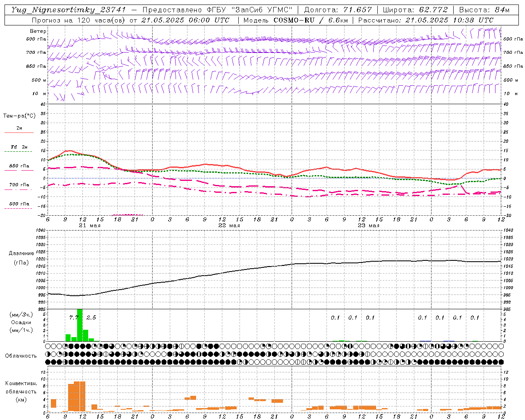
Task: Click the (мм/1ч.) precipitation unit label
Action: point(21,330)
